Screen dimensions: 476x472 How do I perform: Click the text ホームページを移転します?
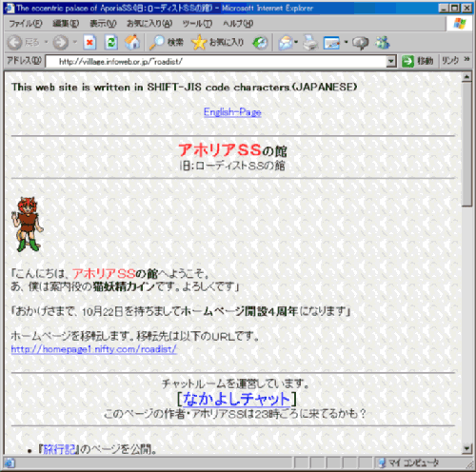(x=73, y=336)
